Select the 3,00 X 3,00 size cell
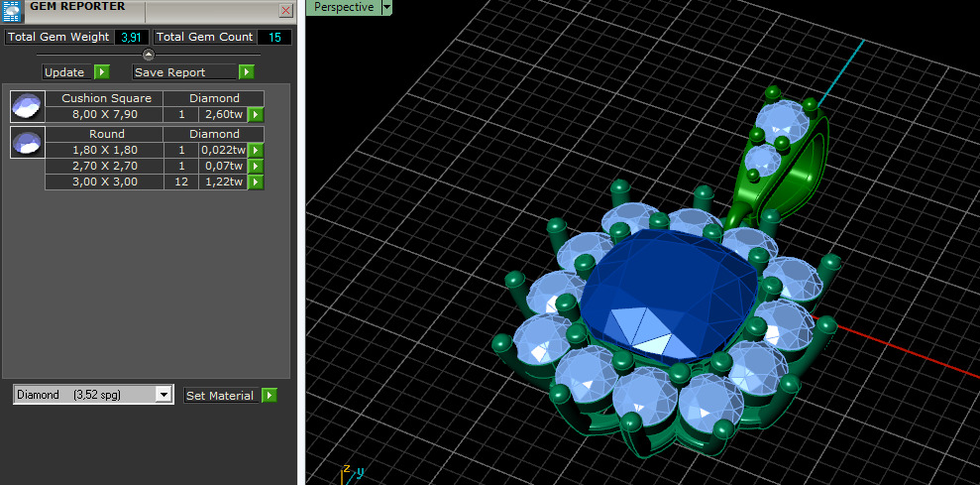 104,182
